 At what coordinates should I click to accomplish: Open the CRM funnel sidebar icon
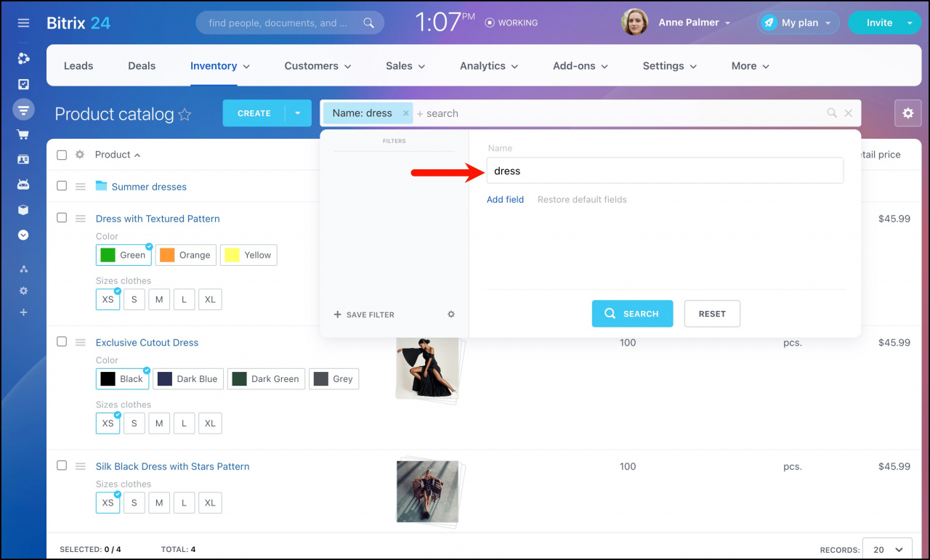click(23, 110)
